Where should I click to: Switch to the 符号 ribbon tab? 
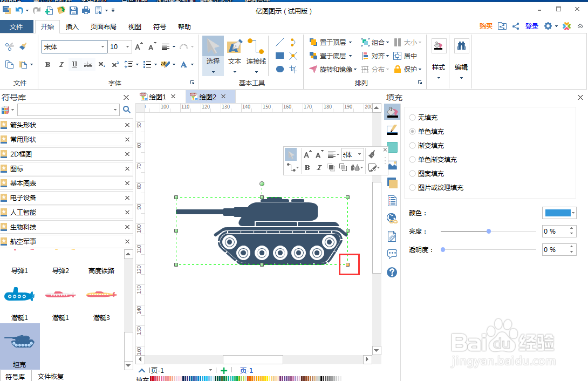[x=159, y=26]
